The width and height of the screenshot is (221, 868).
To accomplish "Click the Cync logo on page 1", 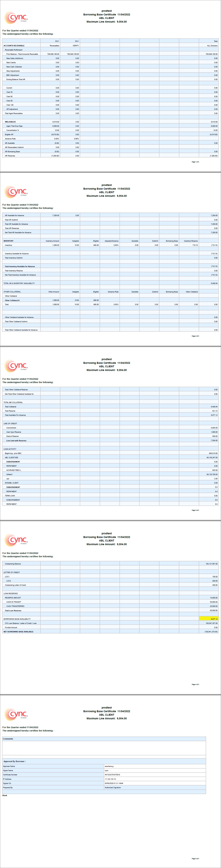I will 16,17.
